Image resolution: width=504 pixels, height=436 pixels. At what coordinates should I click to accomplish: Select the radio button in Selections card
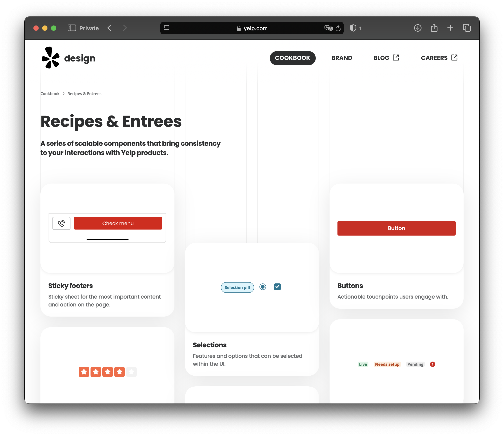(x=263, y=287)
